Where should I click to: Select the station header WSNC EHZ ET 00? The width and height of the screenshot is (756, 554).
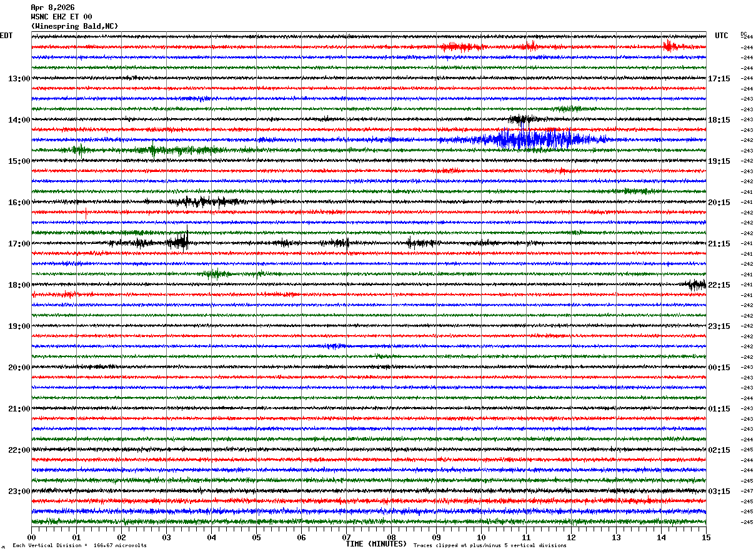coord(61,17)
